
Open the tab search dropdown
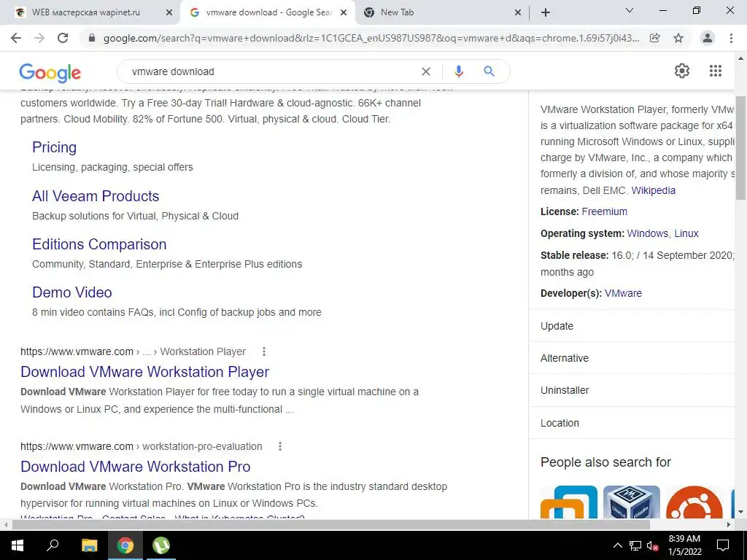(630, 10)
